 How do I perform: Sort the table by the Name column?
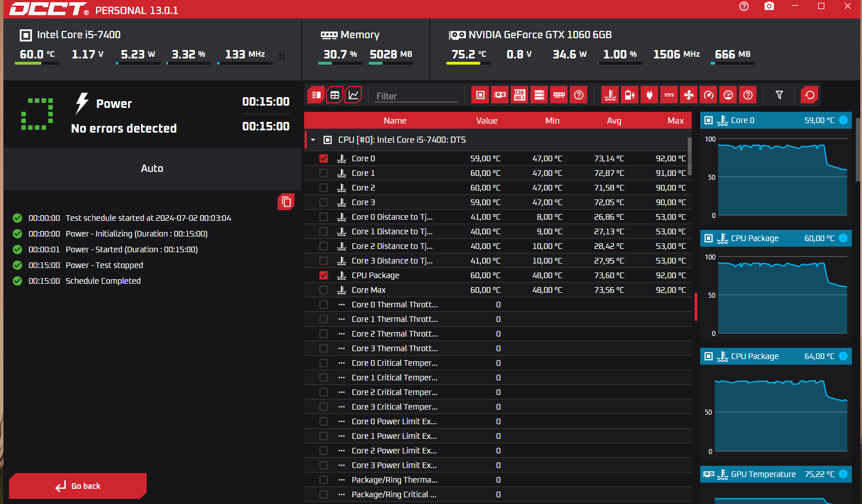click(395, 121)
